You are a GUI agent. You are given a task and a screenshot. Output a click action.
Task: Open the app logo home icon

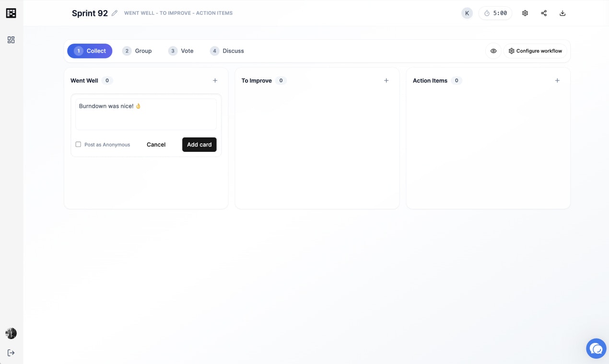pos(11,13)
